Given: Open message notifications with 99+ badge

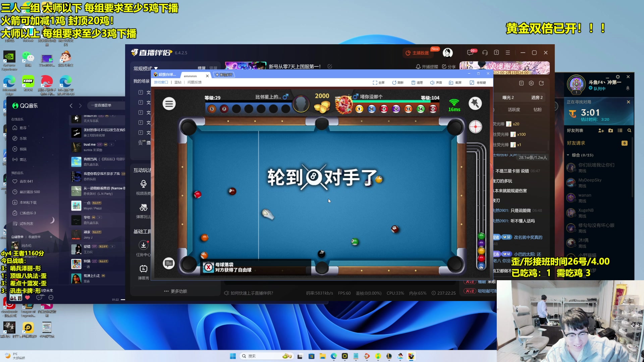Looking at the screenshot, I should (471, 53).
